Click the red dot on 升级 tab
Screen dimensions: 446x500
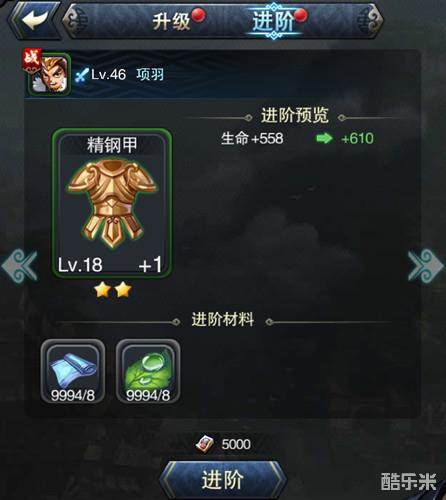coord(199,15)
